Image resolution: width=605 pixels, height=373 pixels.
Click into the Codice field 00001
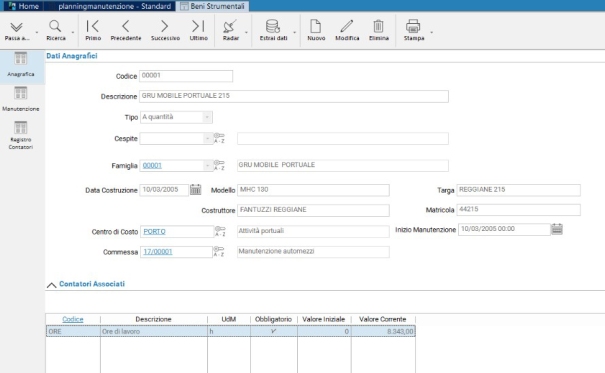tap(186, 76)
